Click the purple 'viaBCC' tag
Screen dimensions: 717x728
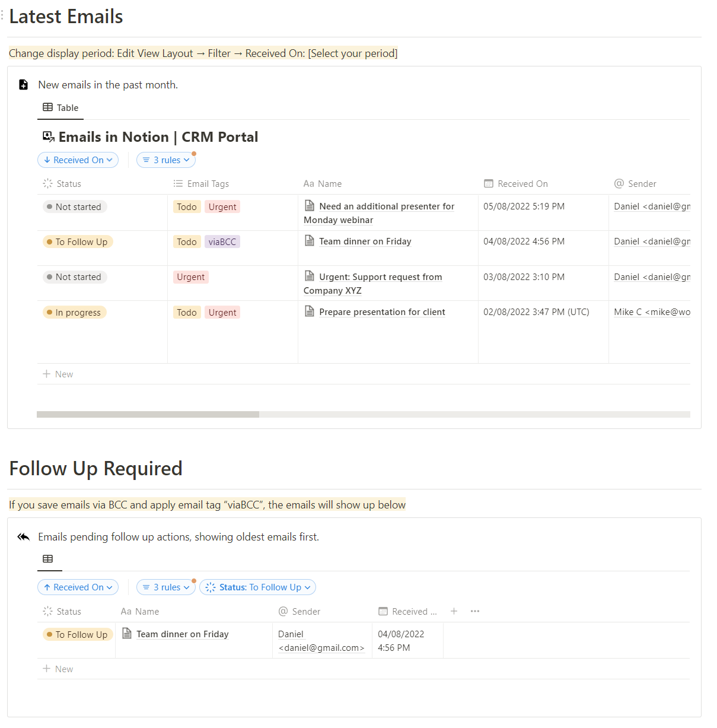[222, 242]
